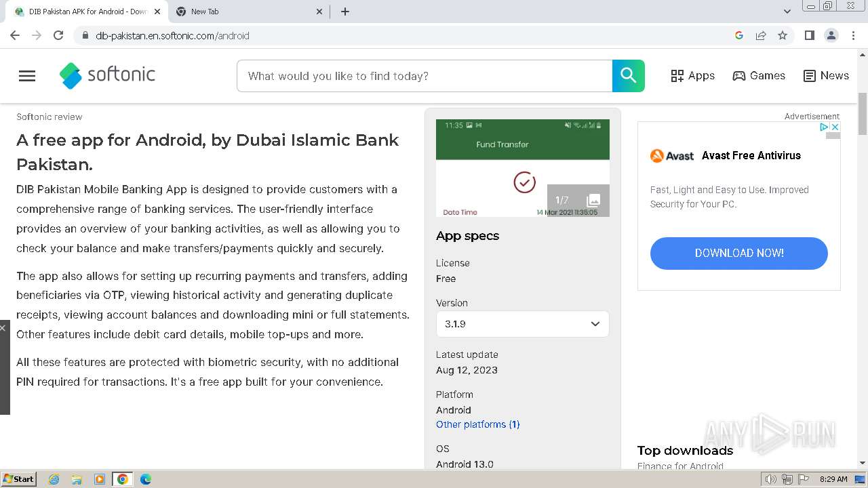
Task: Click the Avast Free Antivirus ad title
Action: click(x=751, y=155)
